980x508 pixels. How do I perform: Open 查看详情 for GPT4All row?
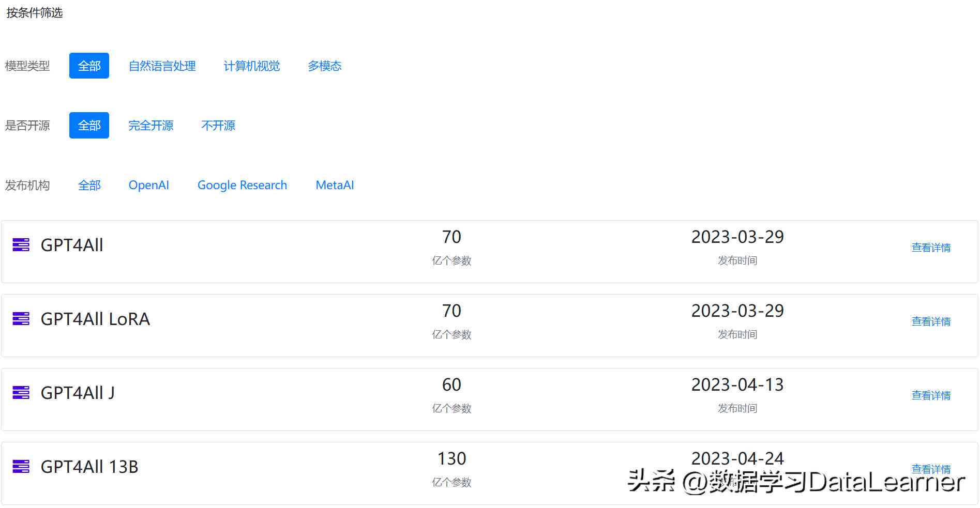pos(931,248)
